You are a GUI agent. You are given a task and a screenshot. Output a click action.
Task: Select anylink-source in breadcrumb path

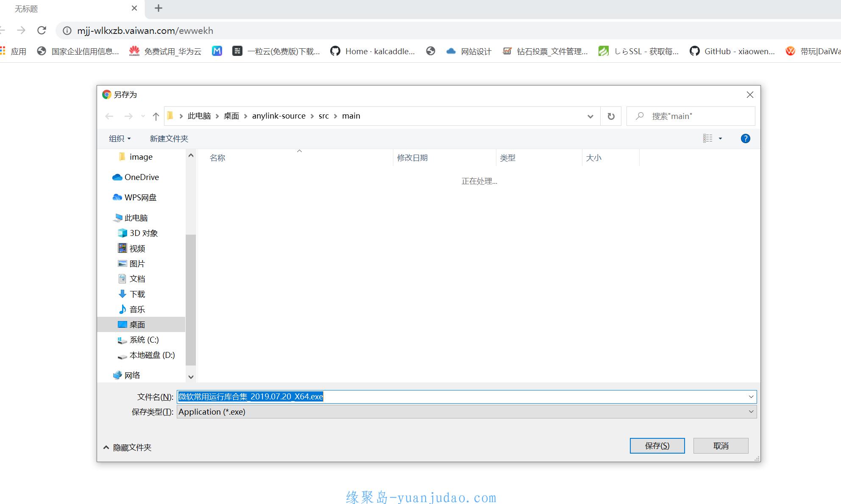[x=279, y=116]
